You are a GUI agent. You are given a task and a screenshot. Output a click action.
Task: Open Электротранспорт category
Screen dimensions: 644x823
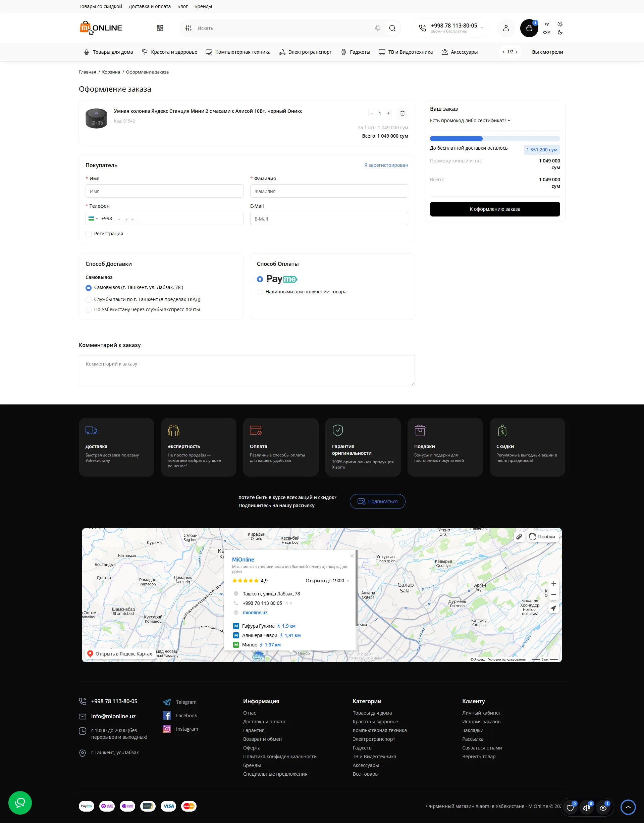coord(306,52)
